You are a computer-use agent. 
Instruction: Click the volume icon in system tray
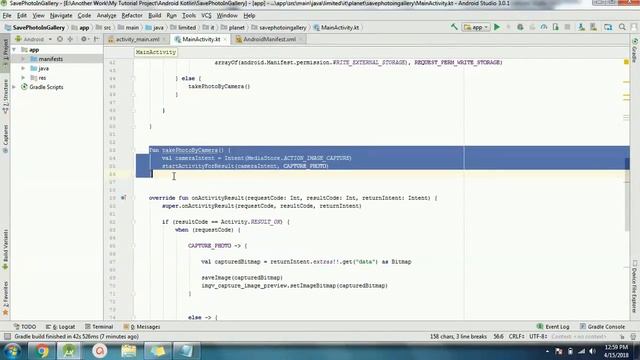(592, 351)
